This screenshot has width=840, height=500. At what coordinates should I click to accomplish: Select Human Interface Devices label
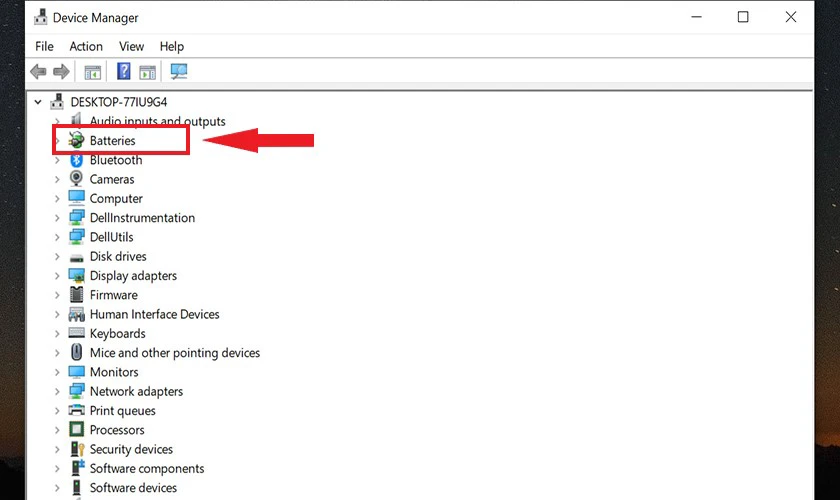pyautogui.click(x=155, y=314)
